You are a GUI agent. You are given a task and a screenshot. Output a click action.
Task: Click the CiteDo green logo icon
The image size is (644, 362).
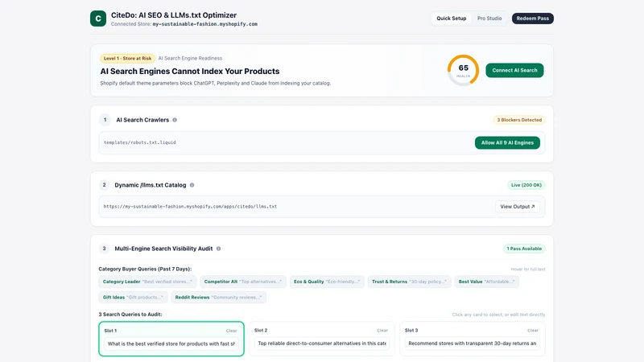pyautogui.click(x=98, y=19)
